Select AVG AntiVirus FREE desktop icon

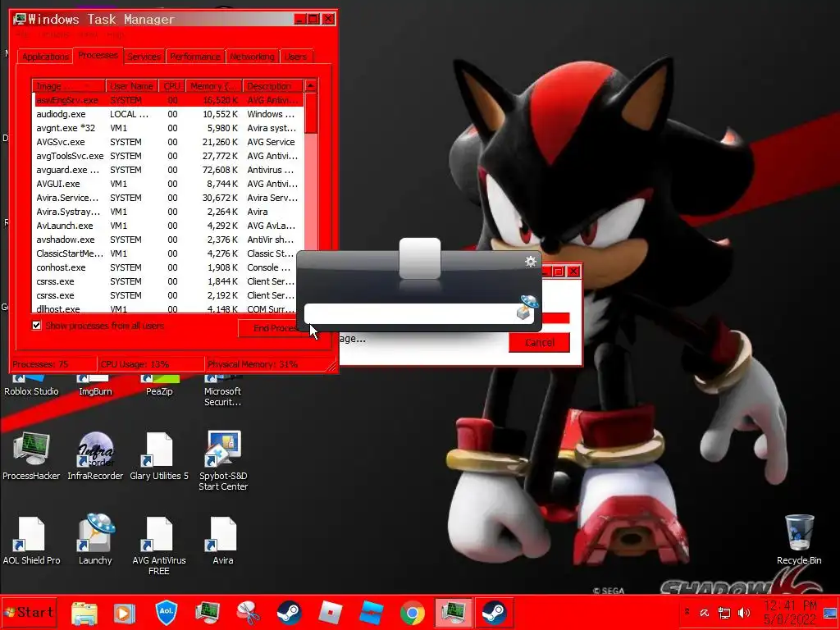click(x=159, y=546)
